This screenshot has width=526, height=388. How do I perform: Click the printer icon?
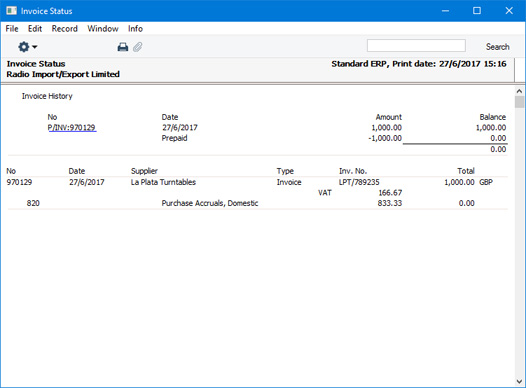point(123,47)
